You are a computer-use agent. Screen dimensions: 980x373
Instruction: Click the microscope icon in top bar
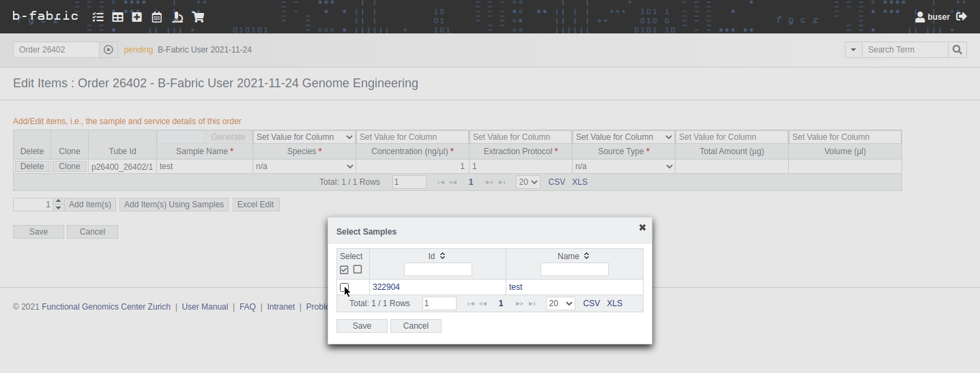[x=177, y=17]
